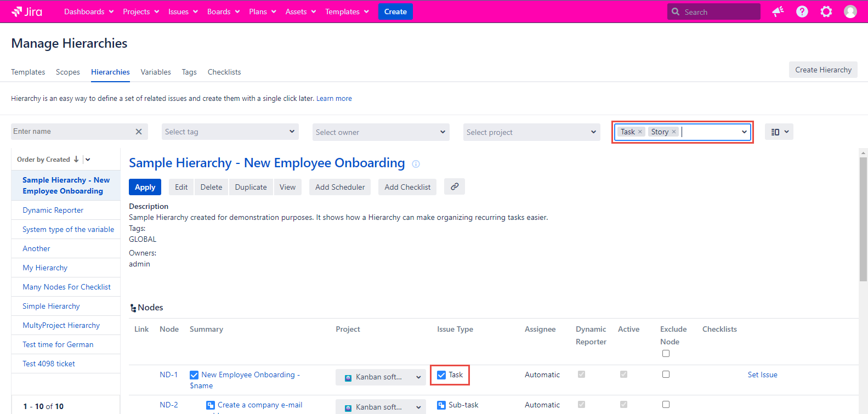Check Exclude Node box for ND-1
Image resolution: width=868 pixels, height=414 pixels.
pos(666,375)
